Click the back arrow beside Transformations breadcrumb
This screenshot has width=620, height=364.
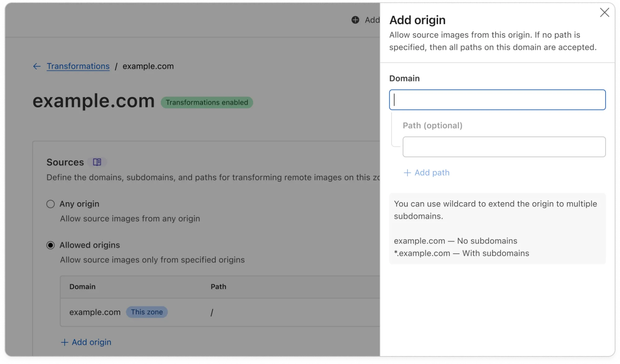(x=37, y=66)
